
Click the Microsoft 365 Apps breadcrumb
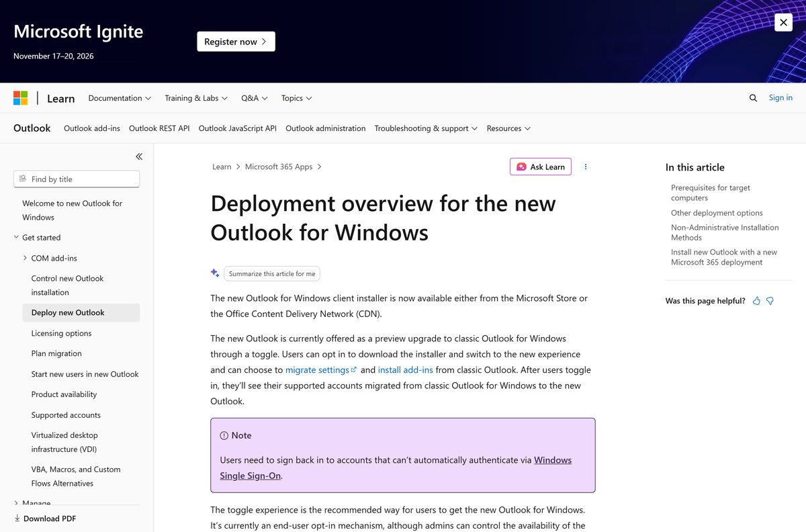279,167
